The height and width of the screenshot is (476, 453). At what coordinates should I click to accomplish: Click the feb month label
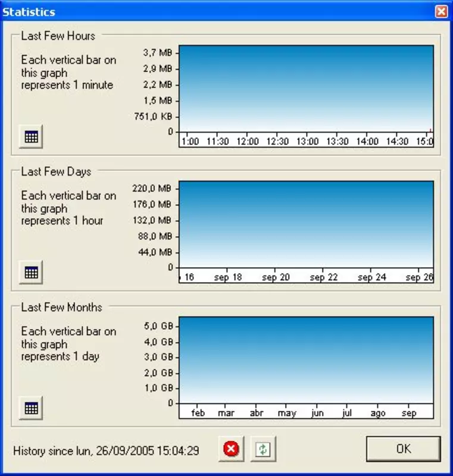pos(198,413)
